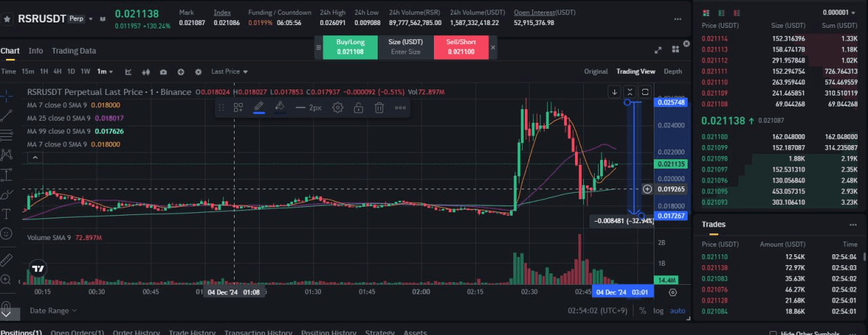Select the crosshair cursor tool

pos(7,95)
